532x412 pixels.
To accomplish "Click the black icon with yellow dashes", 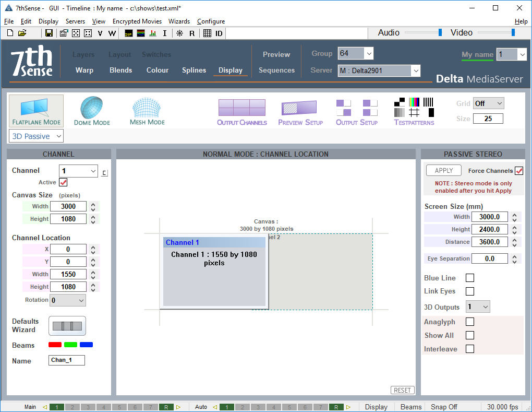I will (129, 33).
